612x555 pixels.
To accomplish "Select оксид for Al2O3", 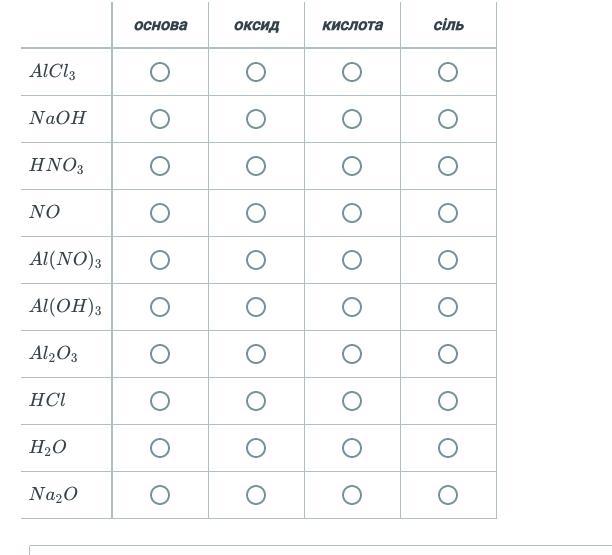I will click(x=256, y=354).
